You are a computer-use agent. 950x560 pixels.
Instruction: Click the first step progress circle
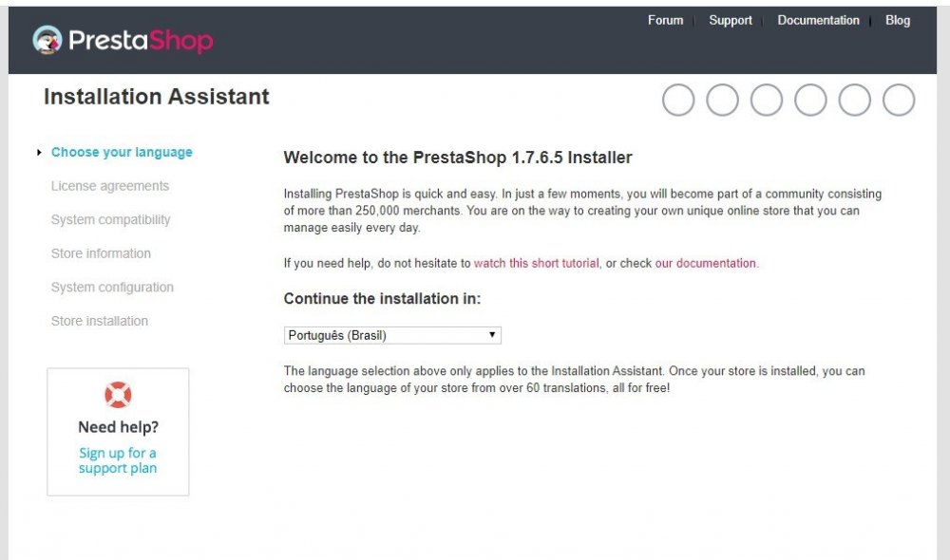(678, 100)
